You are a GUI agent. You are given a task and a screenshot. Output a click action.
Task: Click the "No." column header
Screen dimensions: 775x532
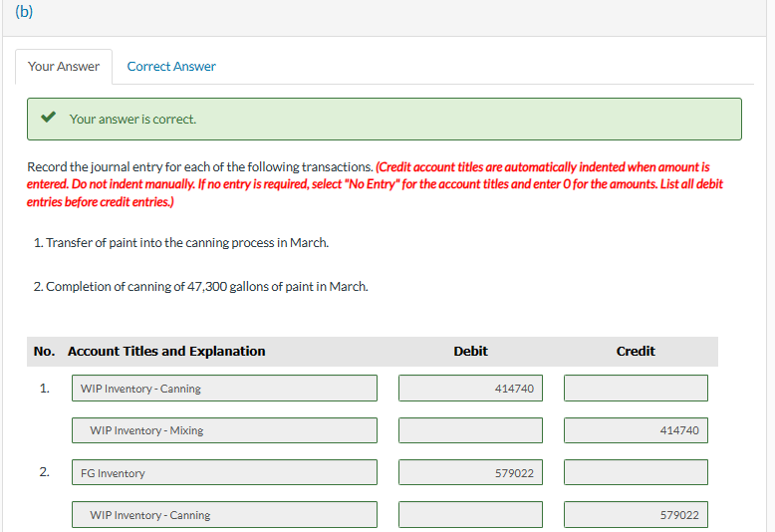coord(44,351)
